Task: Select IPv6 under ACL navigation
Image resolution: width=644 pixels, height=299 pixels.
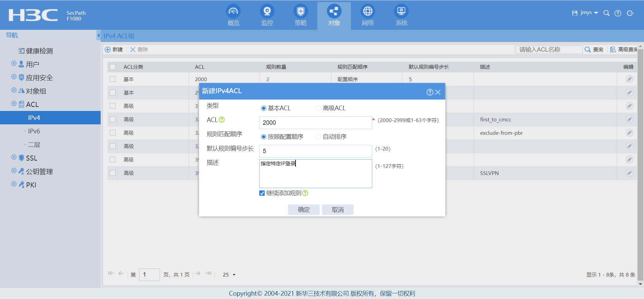Action: pos(34,131)
